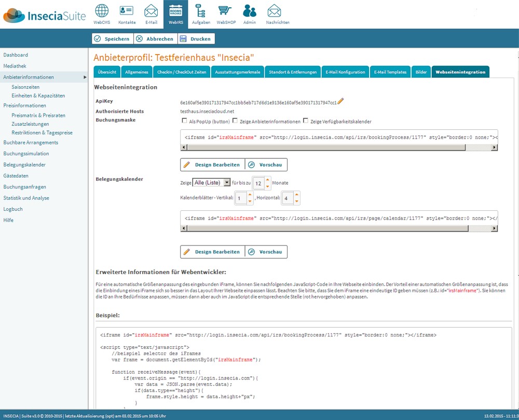Open the WebCMS module
Image resolution: width=519 pixels, height=420 pixels.
(x=102, y=14)
